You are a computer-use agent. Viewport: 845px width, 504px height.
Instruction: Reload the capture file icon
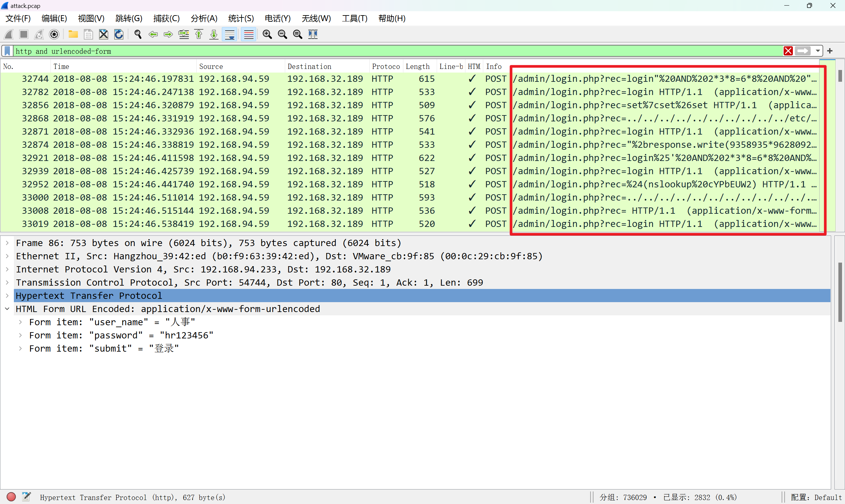pos(118,34)
